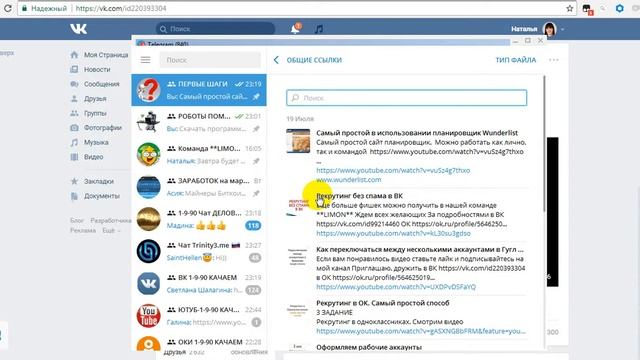Click the browser address bar
640x360 pixels.
(297, 8)
